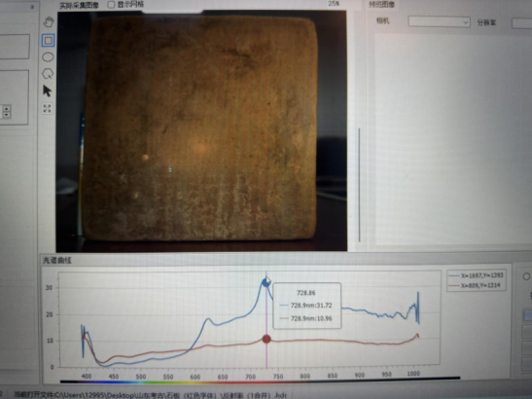The image size is (532, 399).
Task: Select the rectangle selection tool
Action: tap(49, 41)
